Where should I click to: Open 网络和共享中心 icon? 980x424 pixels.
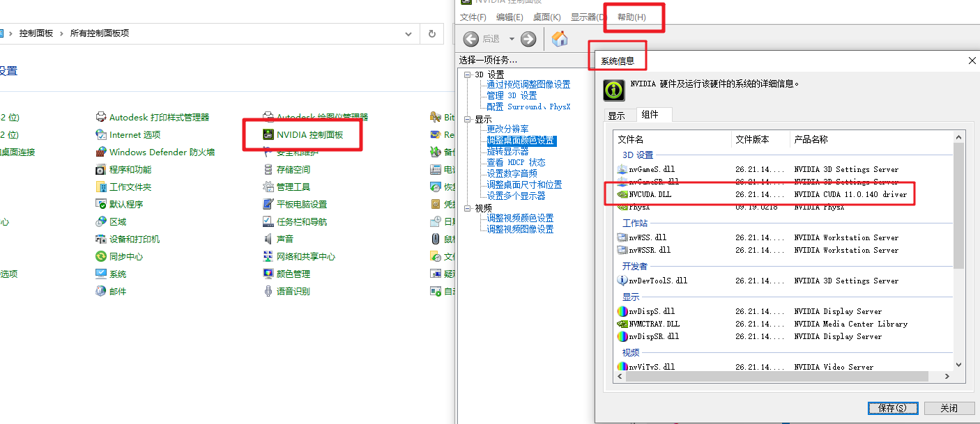coord(268,256)
